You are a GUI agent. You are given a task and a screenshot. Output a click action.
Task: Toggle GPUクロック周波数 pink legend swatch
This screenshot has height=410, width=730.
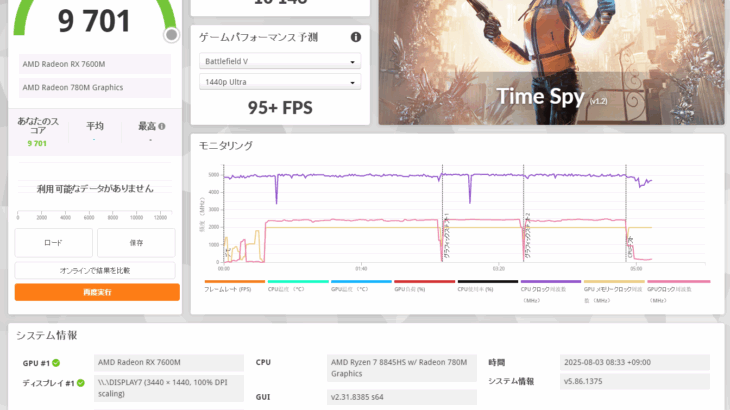(679, 282)
